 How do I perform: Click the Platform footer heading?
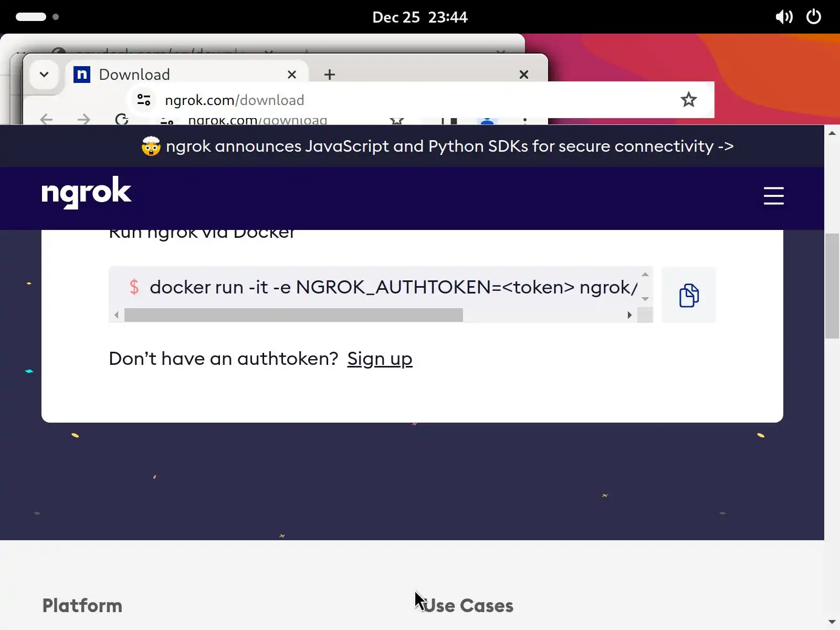[x=82, y=605]
